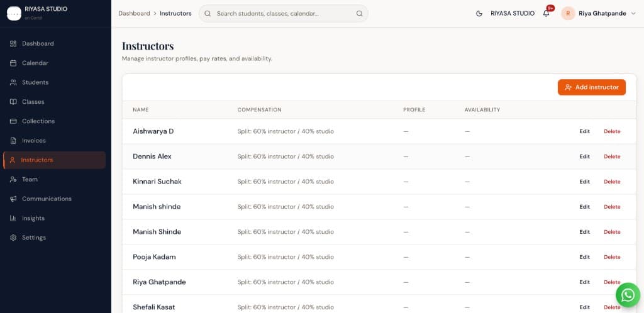The image size is (644, 313).
Task: Select Instructors in the sidebar
Action: point(54,160)
